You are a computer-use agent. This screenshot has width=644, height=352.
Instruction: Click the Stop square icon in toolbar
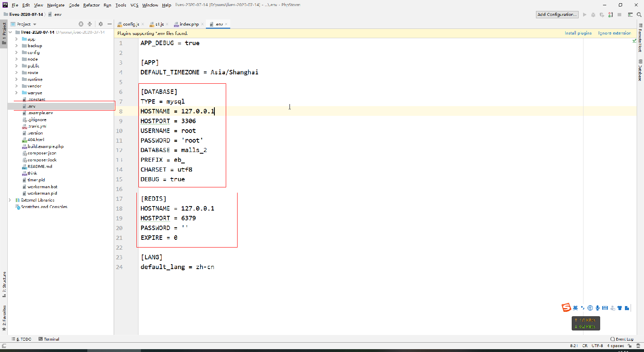pos(620,15)
